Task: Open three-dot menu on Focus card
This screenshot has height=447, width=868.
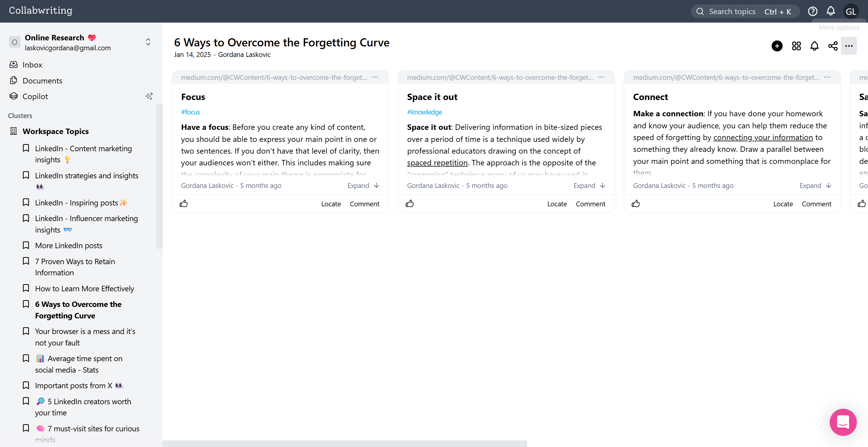Action: tap(375, 77)
